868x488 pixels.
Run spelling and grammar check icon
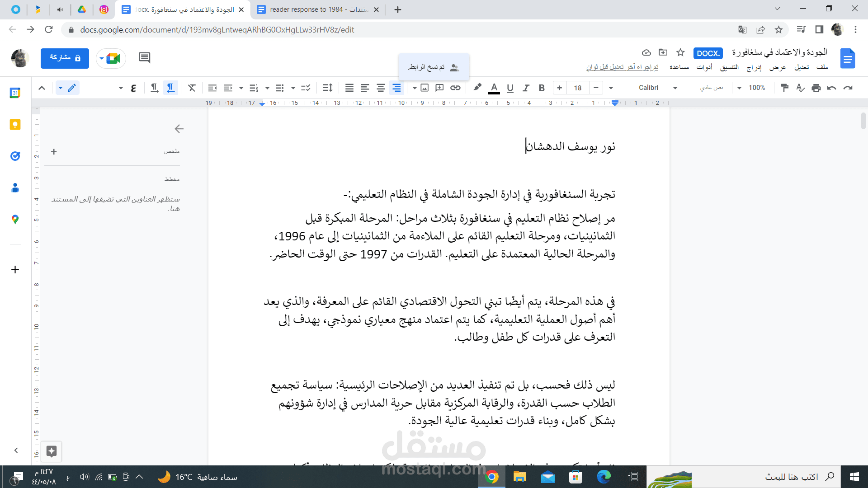point(800,88)
